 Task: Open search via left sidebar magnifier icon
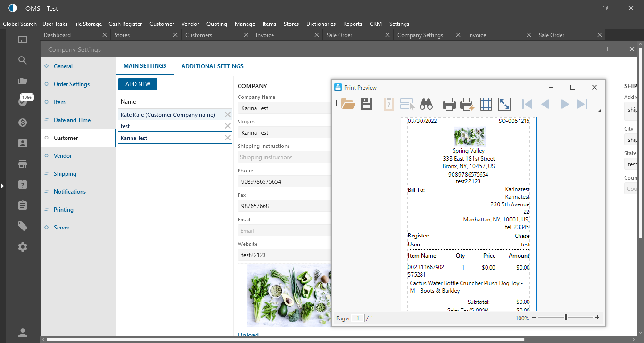(23, 60)
